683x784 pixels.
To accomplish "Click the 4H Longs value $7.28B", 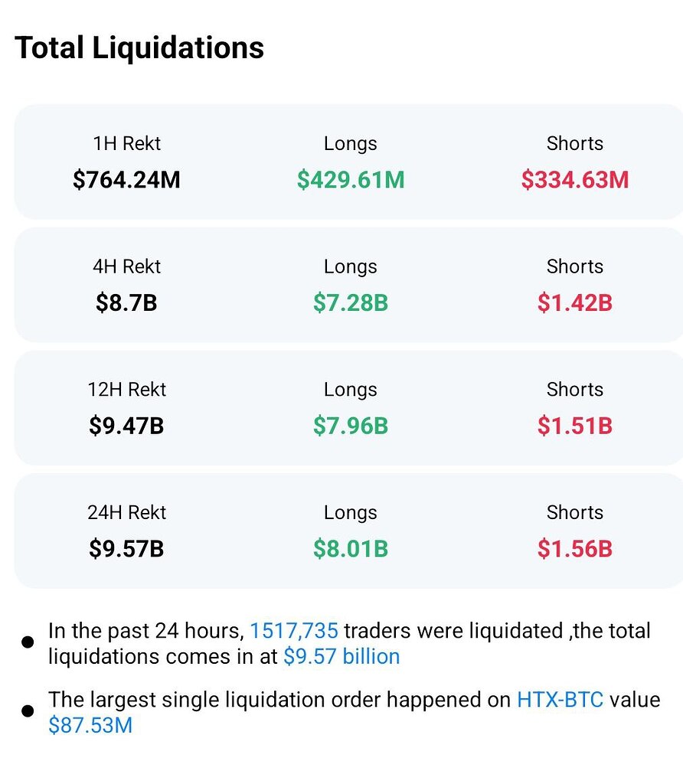I will tap(351, 303).
